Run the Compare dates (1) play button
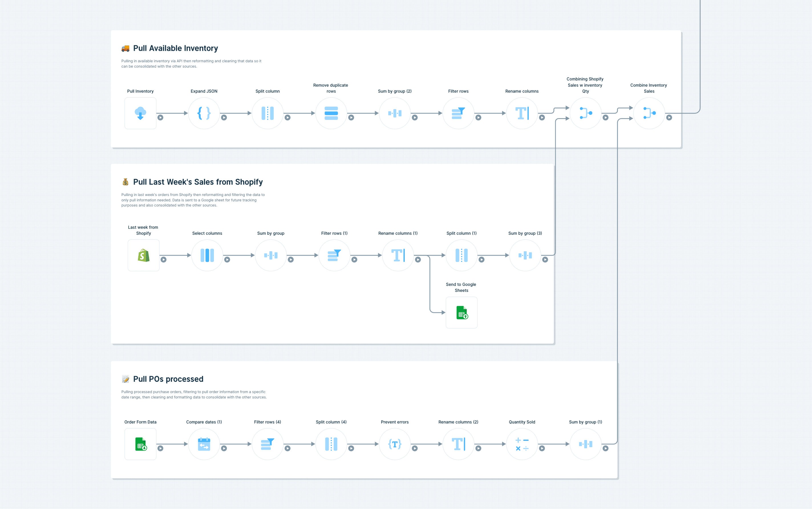Screen dimensions: 812x509 pyautogui.click(x=224, y=449)
